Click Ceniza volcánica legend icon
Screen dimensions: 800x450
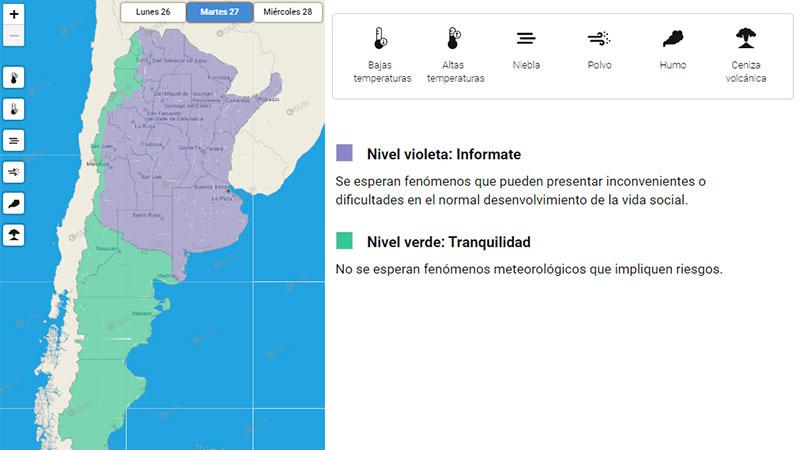[745, 40]
